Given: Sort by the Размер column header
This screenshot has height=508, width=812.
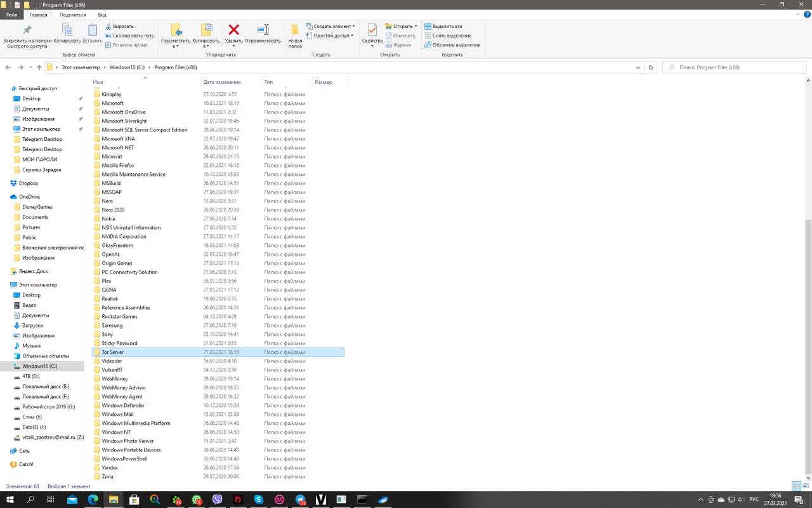Looking at the screenshot, I should [x=328, y=82].
